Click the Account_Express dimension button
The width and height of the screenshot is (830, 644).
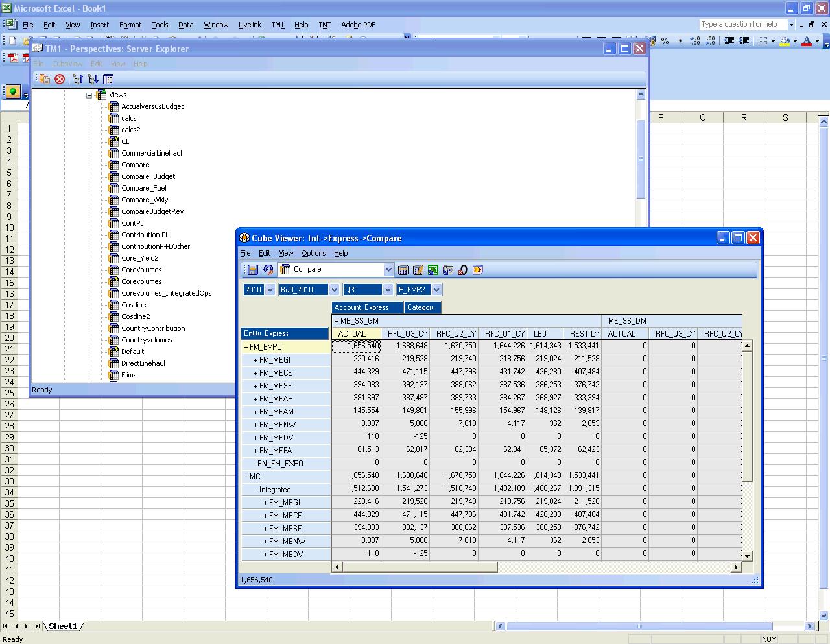(x=367, y=307)
